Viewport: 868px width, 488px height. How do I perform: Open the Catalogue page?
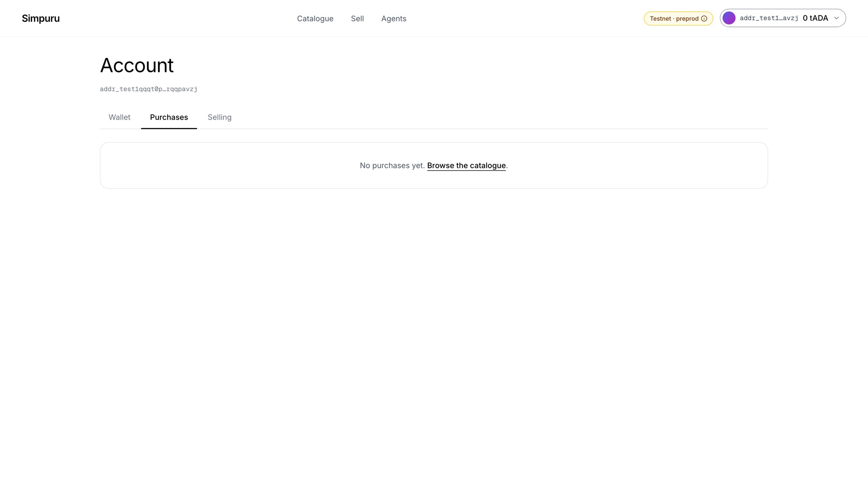tap(315, 18)
